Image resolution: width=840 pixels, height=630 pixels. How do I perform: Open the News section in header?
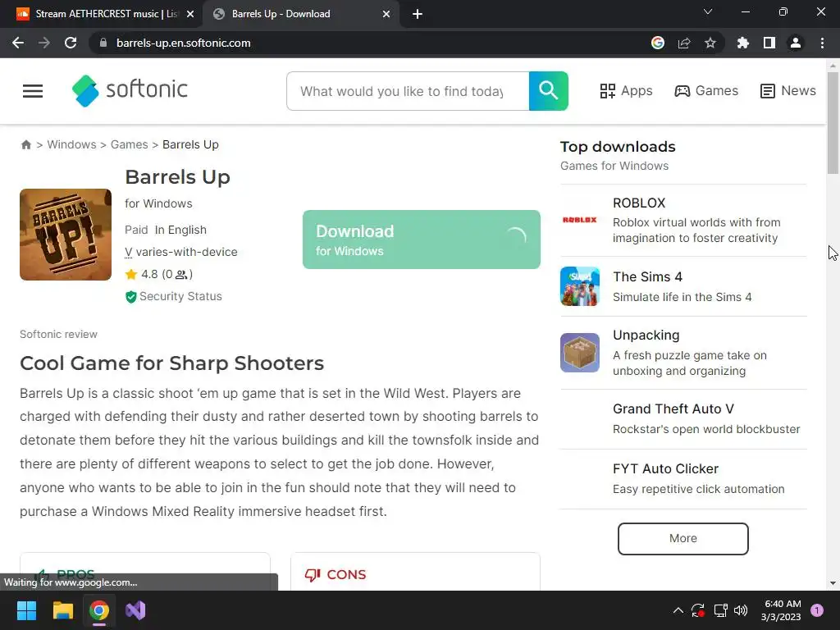[788, 91]
